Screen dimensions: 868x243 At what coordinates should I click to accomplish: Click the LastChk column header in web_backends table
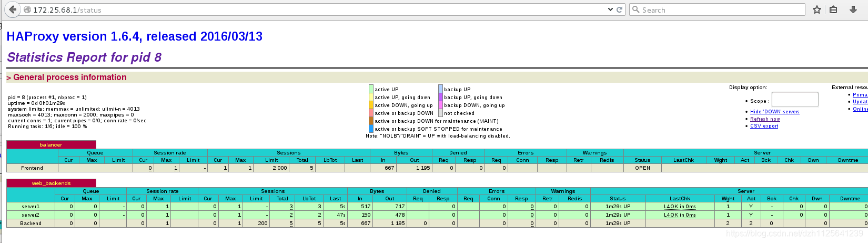(x=680, y=199)
